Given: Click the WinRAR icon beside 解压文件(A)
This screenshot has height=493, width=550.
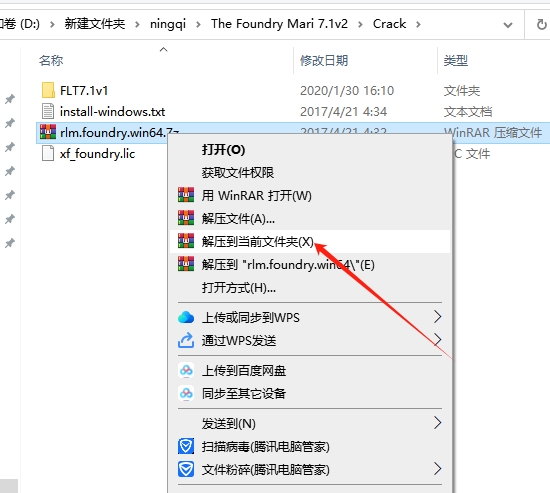Looking at the screenshot, I should coord(186,218).
